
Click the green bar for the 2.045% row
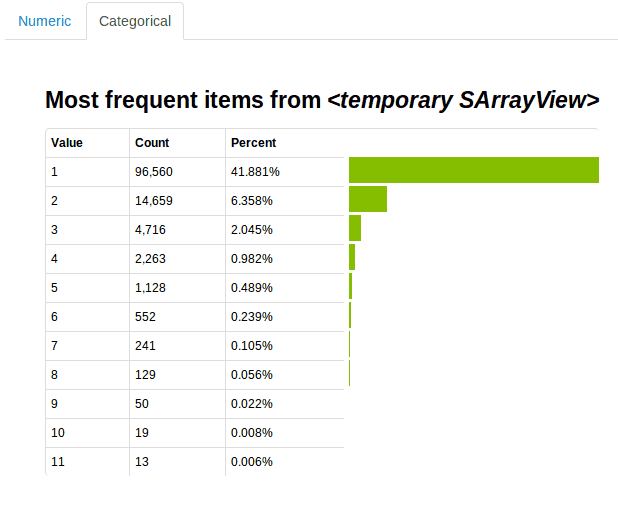tap(355, 229)
